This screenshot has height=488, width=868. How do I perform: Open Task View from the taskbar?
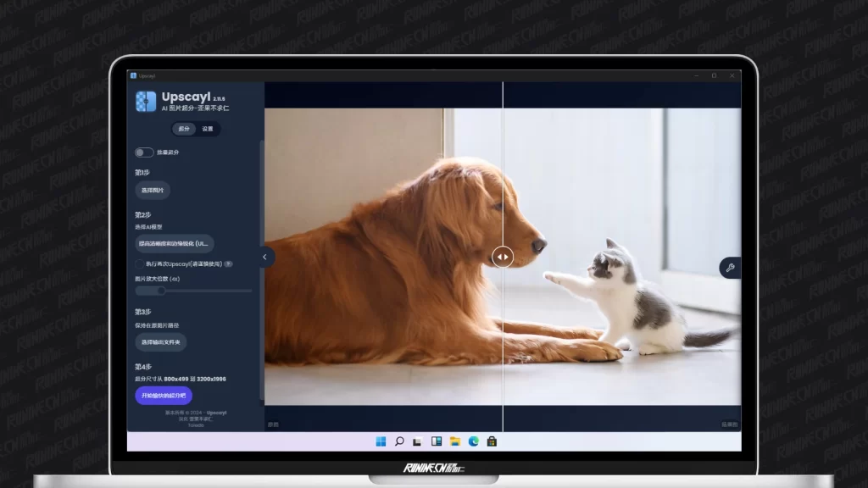pos(418,441)
